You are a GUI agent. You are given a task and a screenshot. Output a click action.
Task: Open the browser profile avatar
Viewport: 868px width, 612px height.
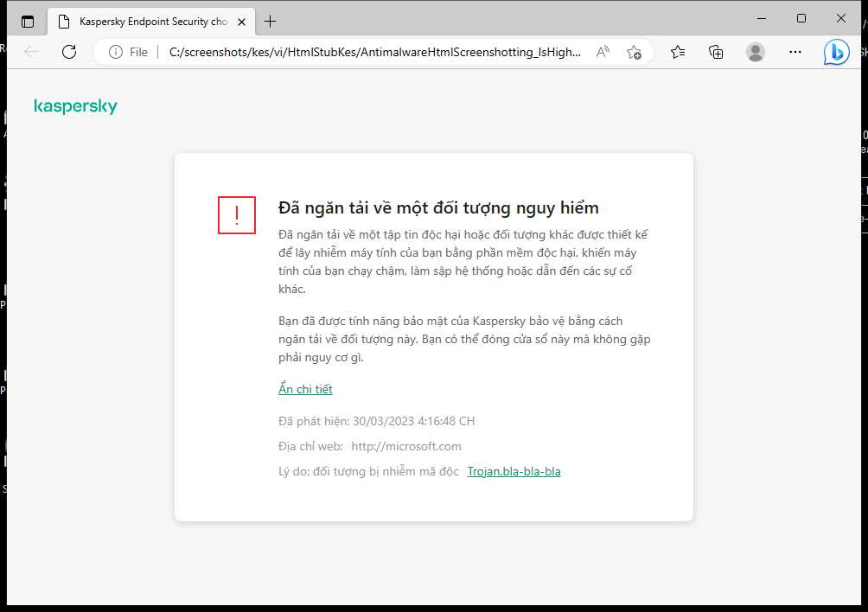pos(755,52)
